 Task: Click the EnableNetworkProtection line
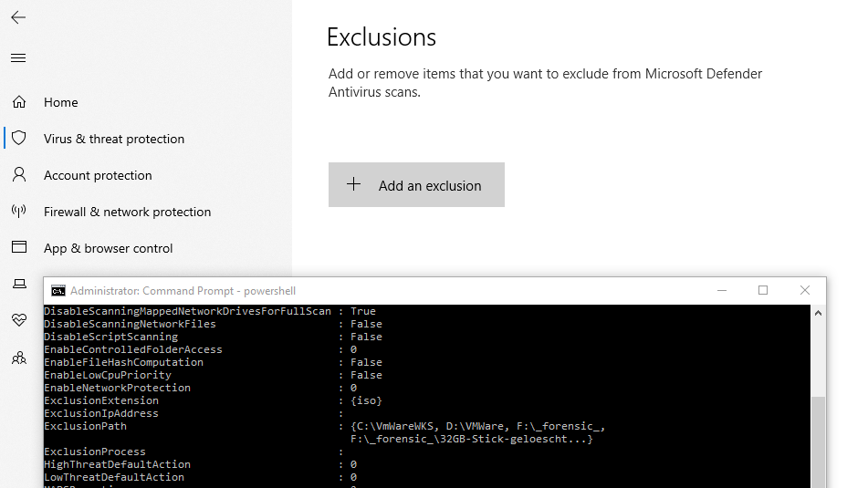[x=201, y=388]
